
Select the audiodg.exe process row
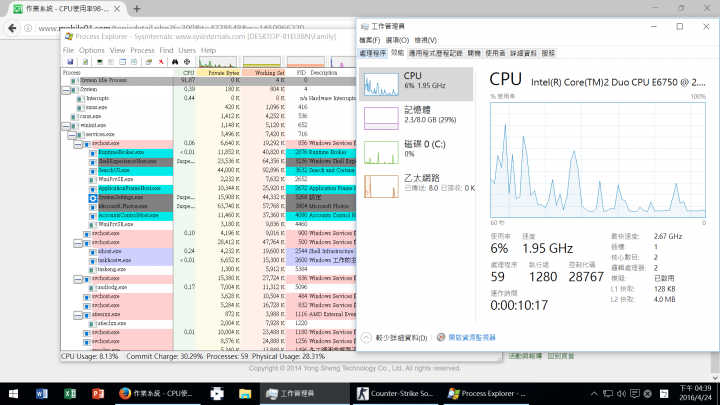click(208, 287)
